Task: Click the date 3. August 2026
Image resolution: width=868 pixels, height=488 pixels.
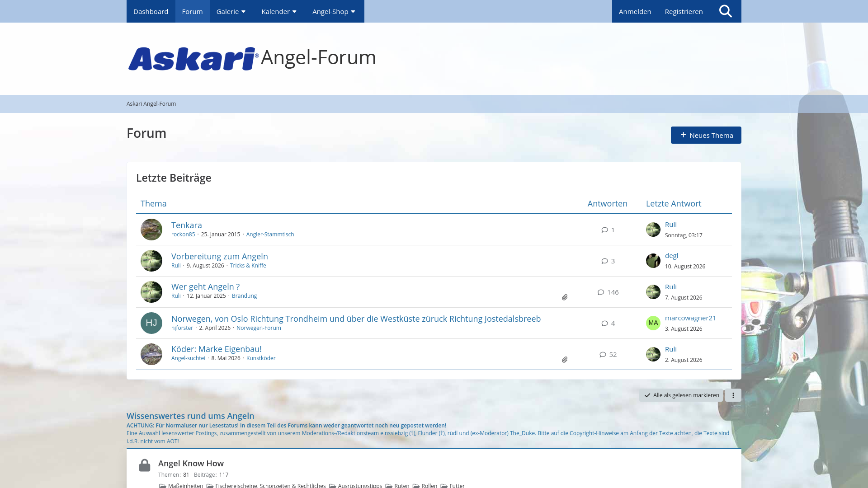Action: point(684,328)
